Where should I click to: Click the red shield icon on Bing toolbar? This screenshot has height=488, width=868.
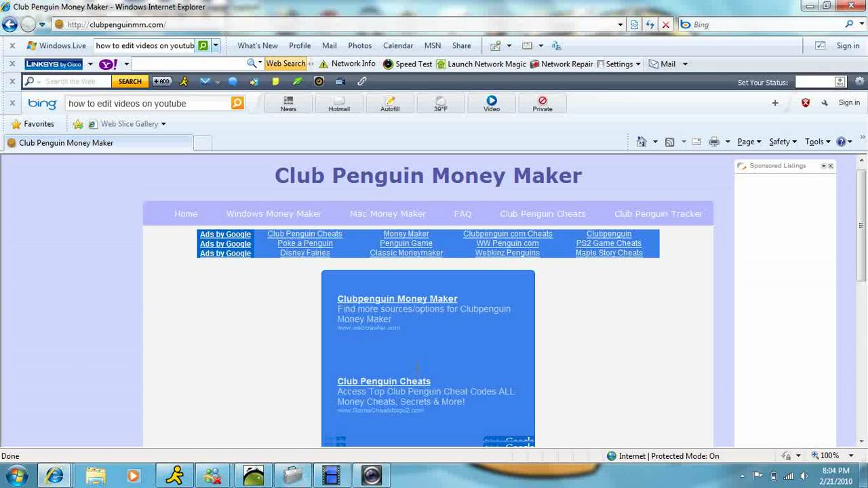tap(806, 103)
